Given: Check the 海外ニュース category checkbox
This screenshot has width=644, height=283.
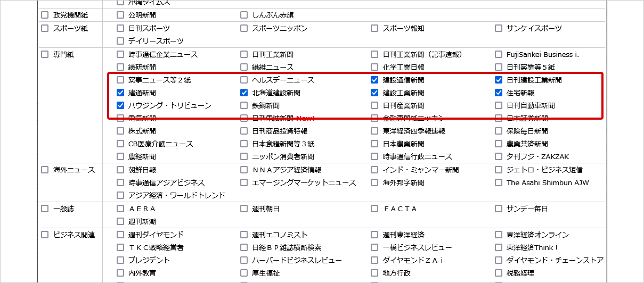Looking at the screenshot, I should (45, 170).
